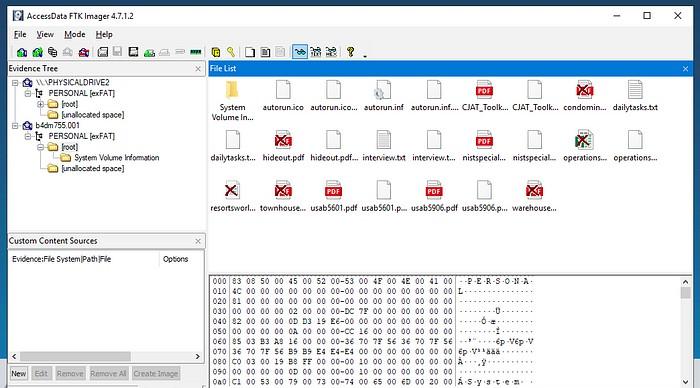Select deleted resortsworl... file icon

[x=232, y=190]
